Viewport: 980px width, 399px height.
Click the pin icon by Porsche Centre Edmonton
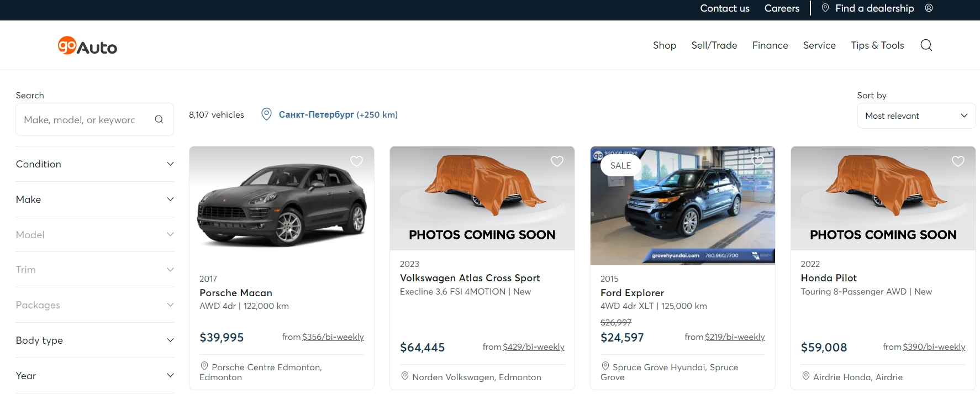[204, 366]
